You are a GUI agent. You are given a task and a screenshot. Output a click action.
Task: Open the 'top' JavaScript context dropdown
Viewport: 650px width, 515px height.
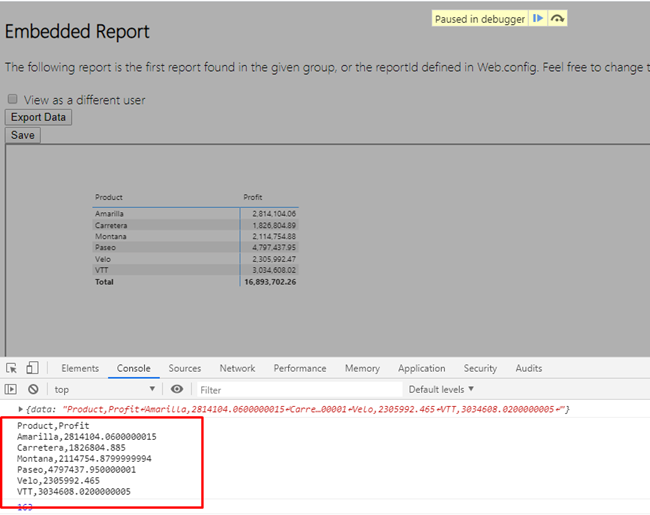coord(105,389)
